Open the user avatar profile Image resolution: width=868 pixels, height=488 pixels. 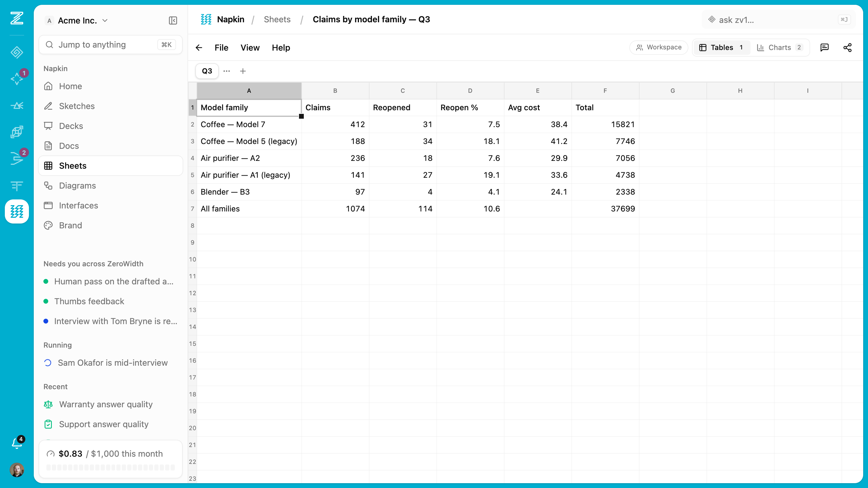17,470
